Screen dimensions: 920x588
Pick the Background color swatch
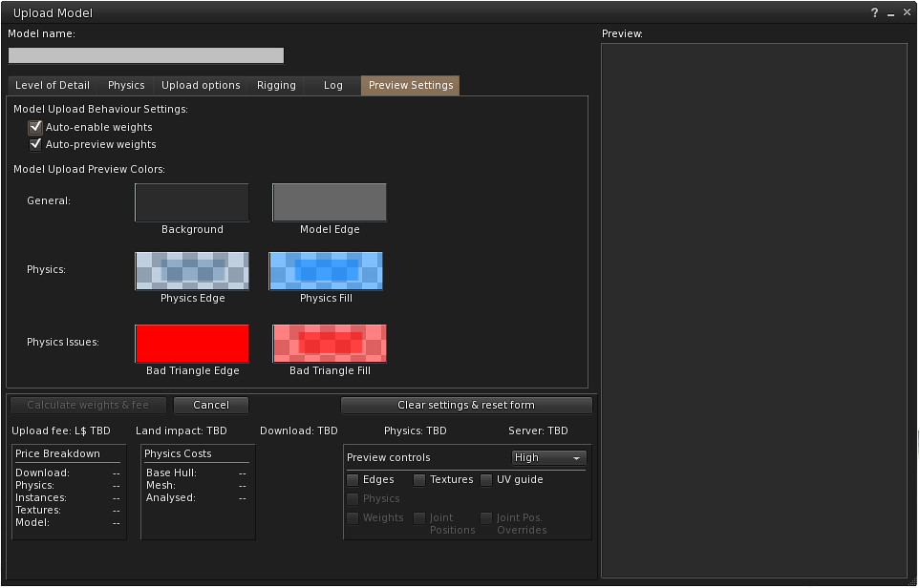(192, 202)
